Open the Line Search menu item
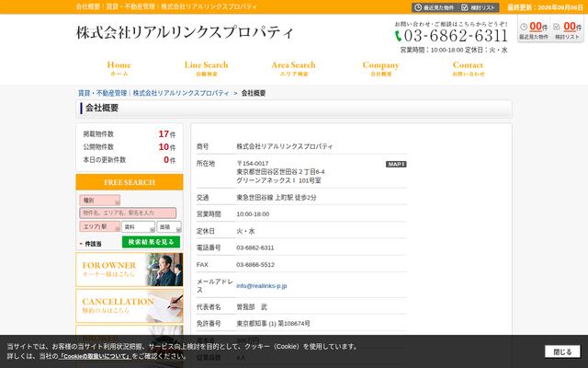The width and height of the screenshot is (588, 368). tap(206, 68)
